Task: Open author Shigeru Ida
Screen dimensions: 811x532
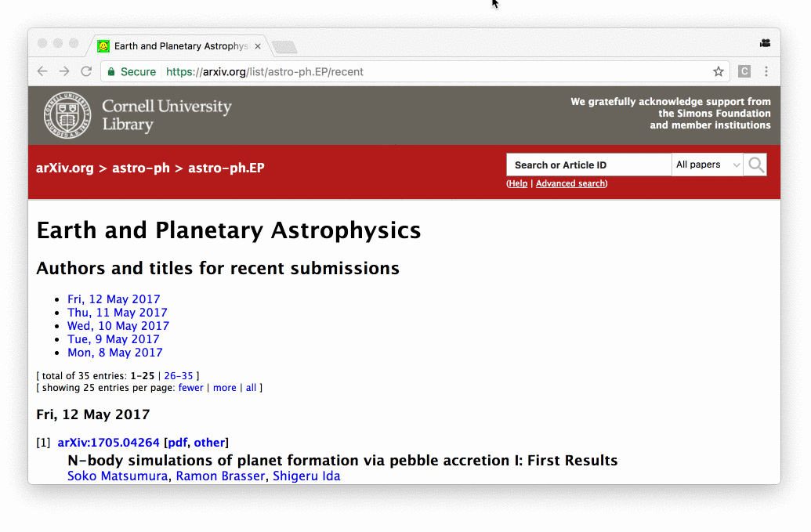Action: click(306, 476)
